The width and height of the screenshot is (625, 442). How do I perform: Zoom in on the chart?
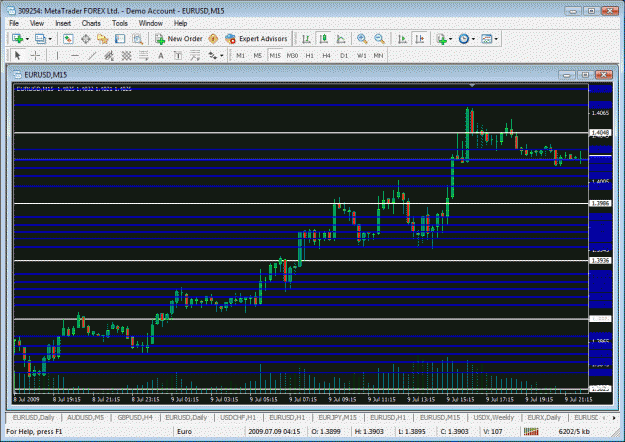tap(362, 39)
